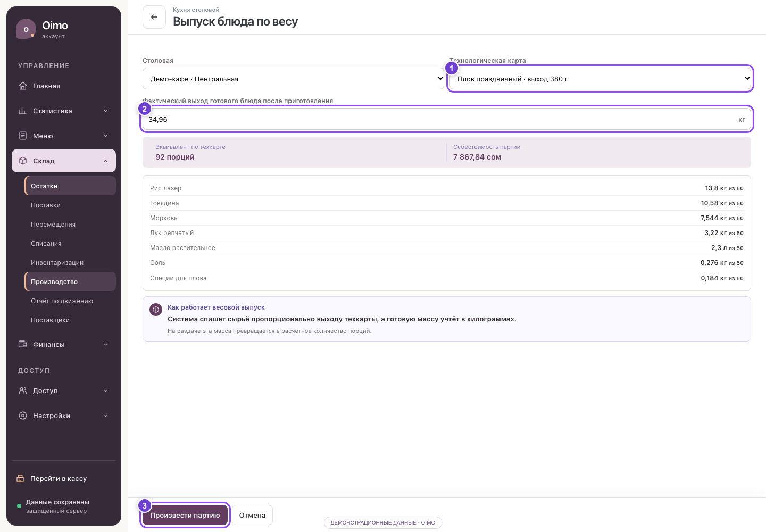
Task: Open the Технологическая карта dropdown
Action: 600,79
